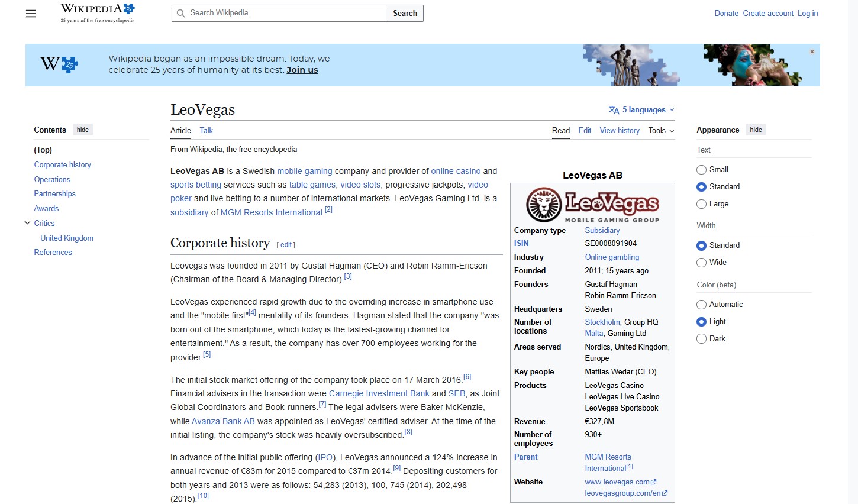
Task: Hide the Appearance panel
Action: pos(756,129)
